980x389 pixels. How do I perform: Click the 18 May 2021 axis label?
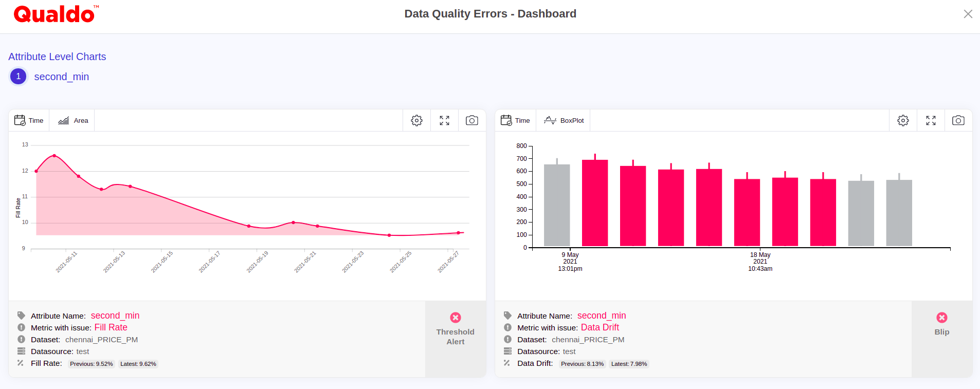[x=760, y=262]
